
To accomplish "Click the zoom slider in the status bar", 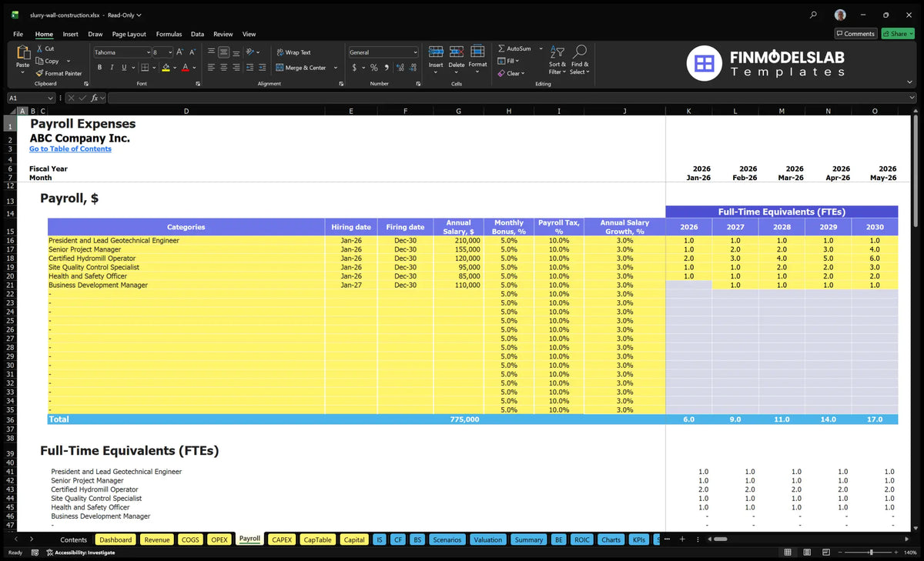I will [x=871, y=553].
